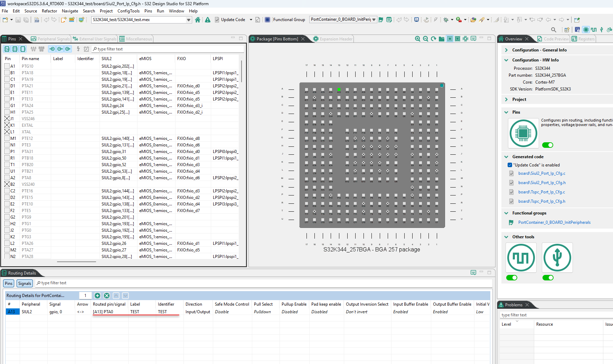
Task: Click the Save icon in main toolbar
Action: [x=18, y=20]
